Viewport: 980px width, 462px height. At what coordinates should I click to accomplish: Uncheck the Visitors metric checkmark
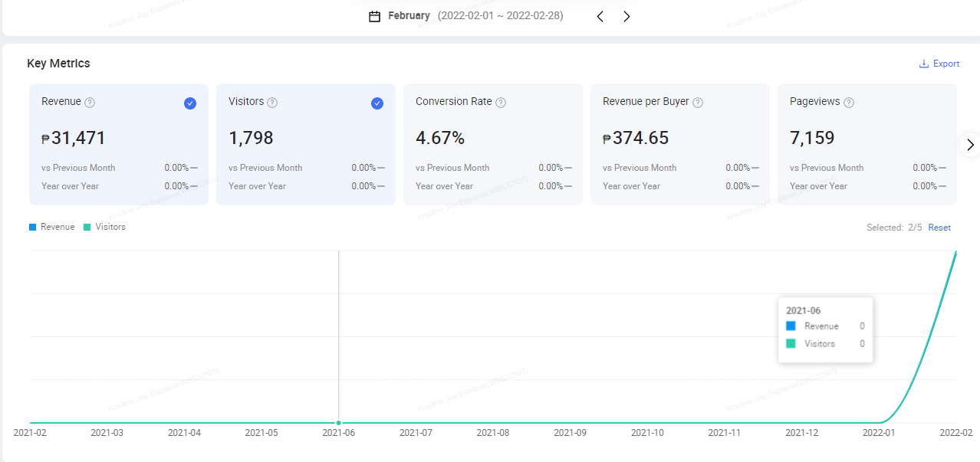pos(377,103)
